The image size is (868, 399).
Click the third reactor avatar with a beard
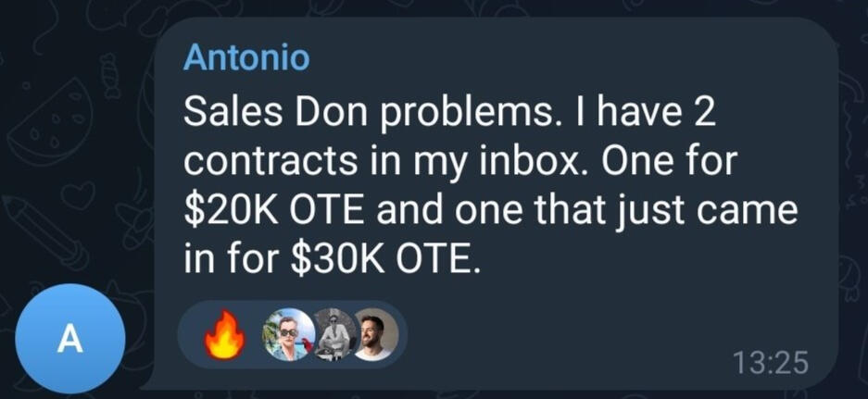click(x=375, y=334)
